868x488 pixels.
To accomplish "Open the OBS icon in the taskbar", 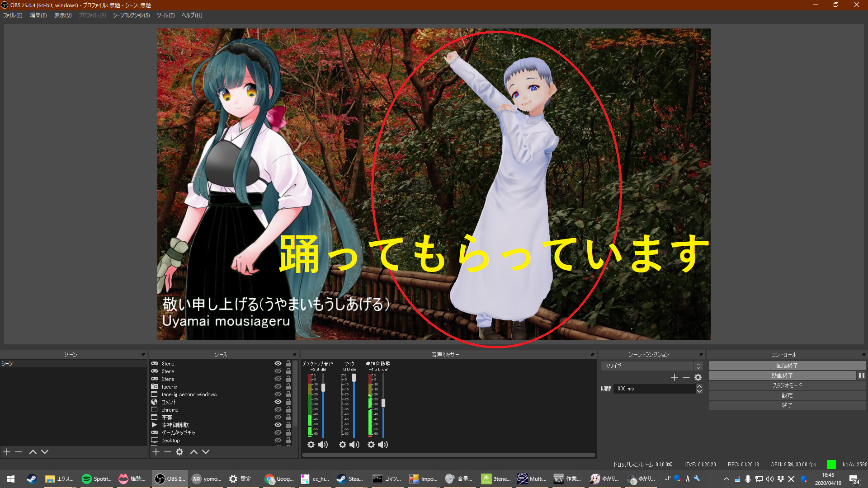I will tap(170, 479).
